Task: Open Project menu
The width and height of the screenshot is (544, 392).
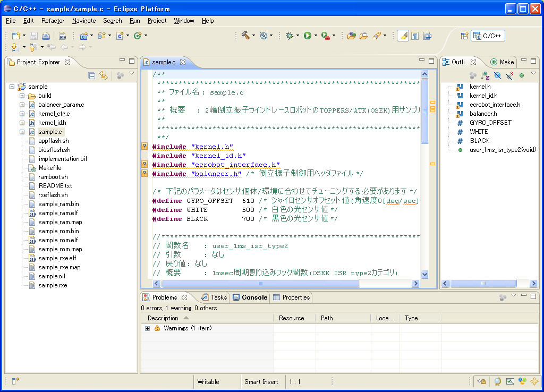Action: (x=157, y=21)
